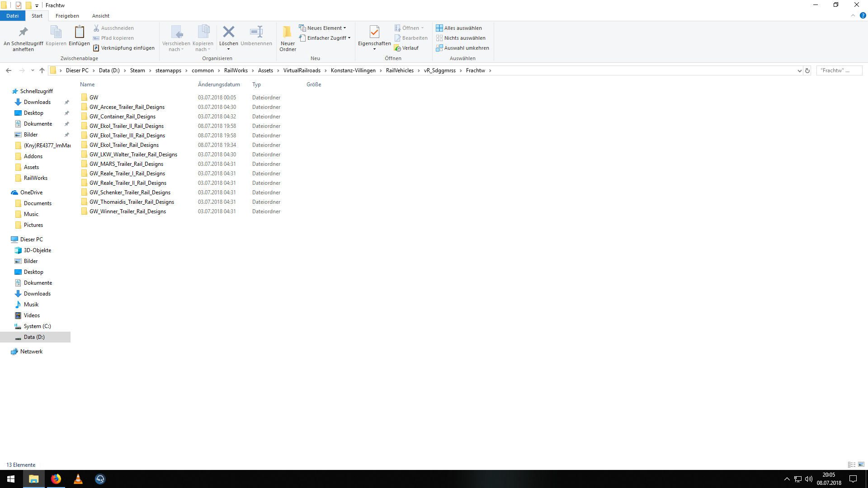Refresh the folder view
The width and height of the screenshot is (868, 488).
[807, 70]
